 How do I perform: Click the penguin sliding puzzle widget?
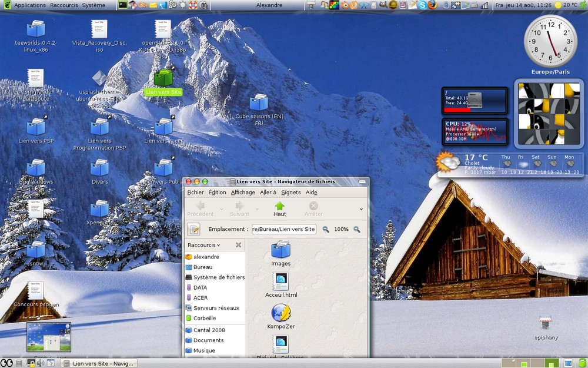549,114
